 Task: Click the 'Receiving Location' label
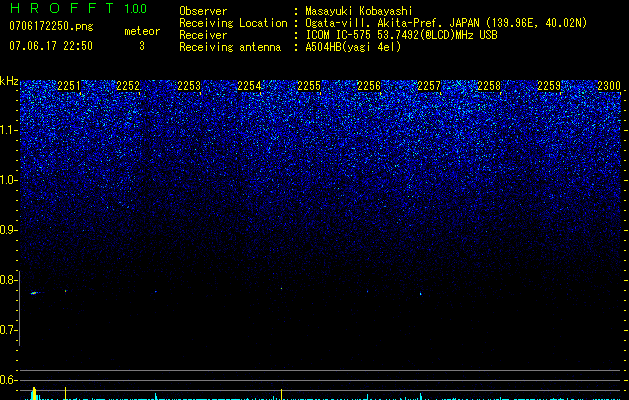tap(233, 23)
